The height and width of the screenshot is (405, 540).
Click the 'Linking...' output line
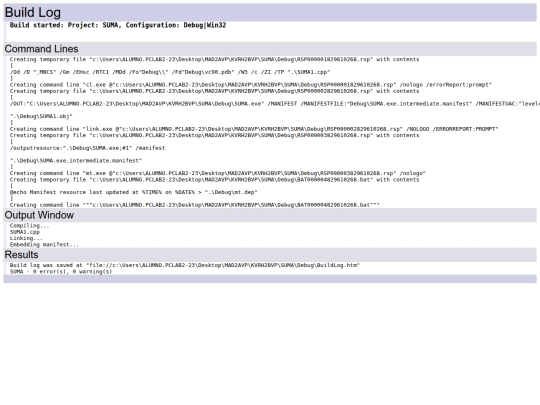[x=26, y=238]
